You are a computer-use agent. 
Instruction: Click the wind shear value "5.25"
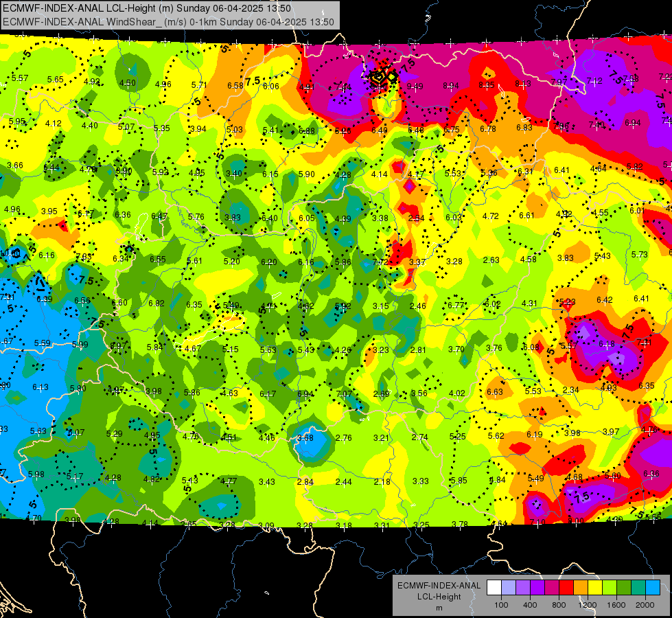pos(458,436)
